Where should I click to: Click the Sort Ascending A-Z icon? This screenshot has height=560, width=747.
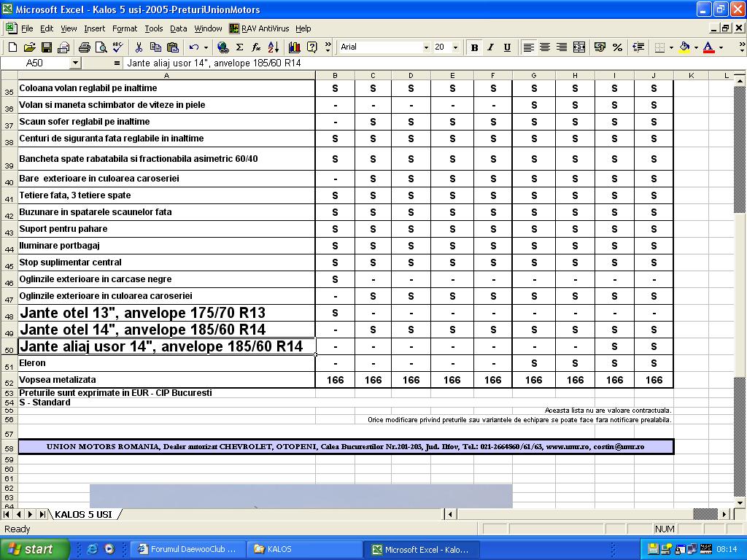274,47
